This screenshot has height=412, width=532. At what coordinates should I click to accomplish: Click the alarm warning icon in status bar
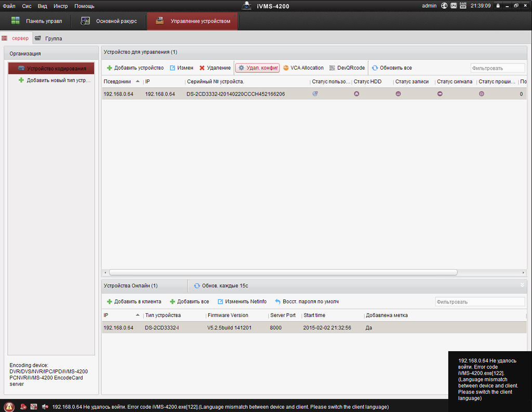9,407
